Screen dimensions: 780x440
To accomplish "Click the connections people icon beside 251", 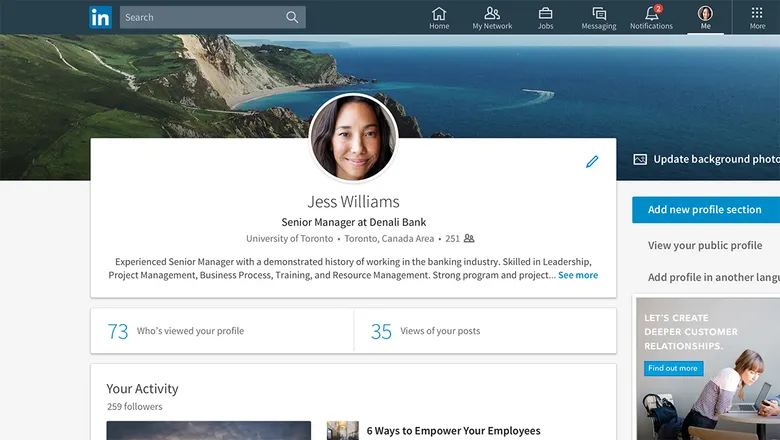I will [x=469, y=238].
